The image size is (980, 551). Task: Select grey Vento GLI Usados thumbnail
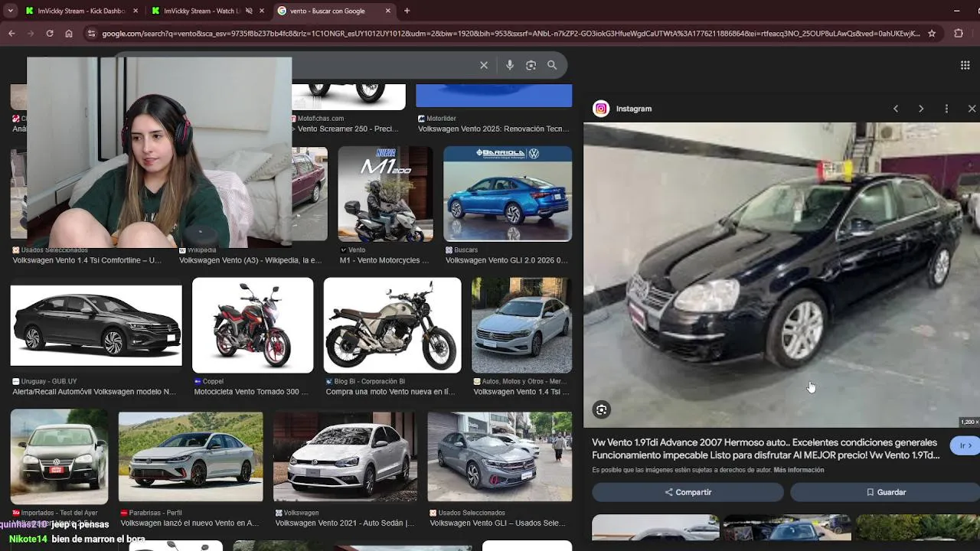tap(500, 457)
